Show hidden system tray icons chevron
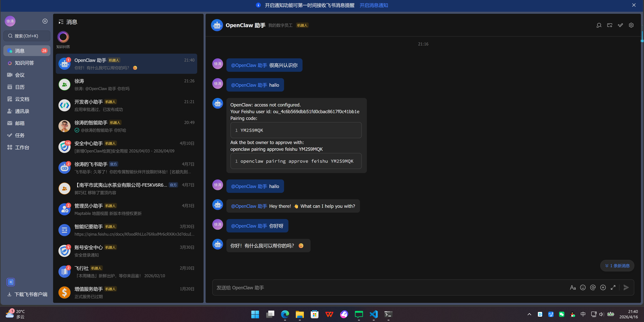Image resolution: width=644 pixels, height=322 pixels. [529, 314]
